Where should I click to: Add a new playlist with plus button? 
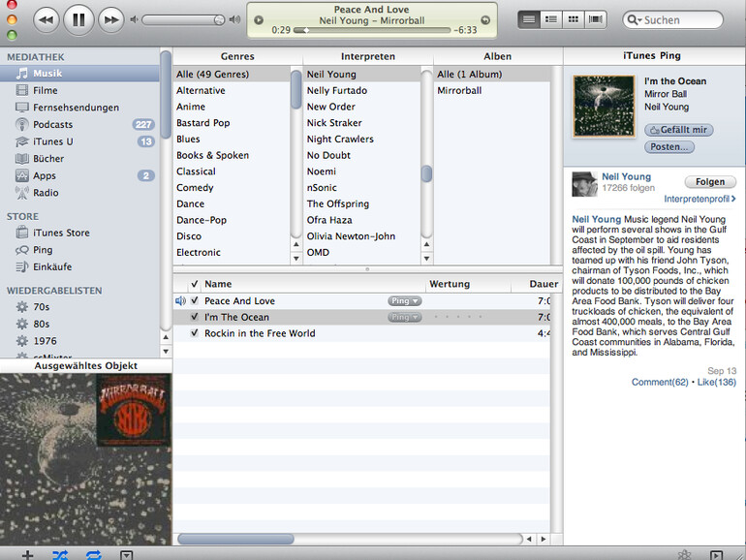[27, 555]
